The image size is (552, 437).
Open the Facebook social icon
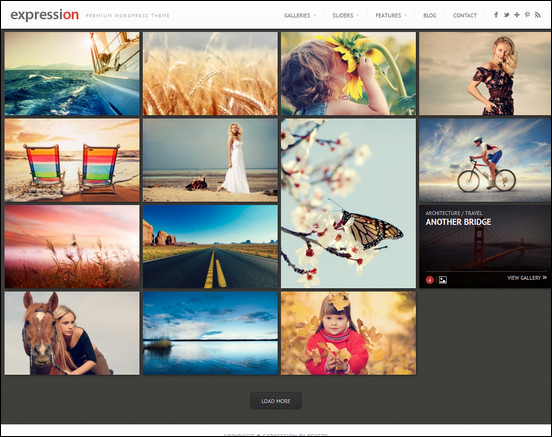tap(496, 15)
